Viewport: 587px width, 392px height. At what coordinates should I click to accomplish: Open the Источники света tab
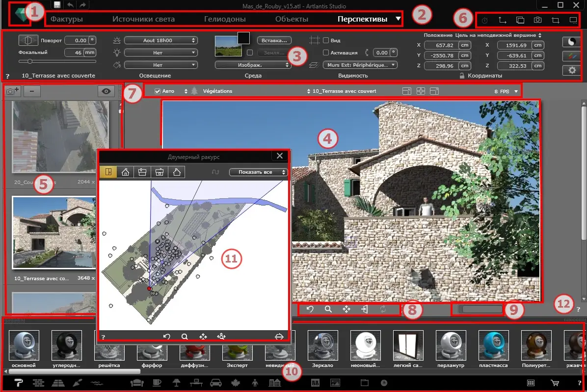pyautogui.click(x=143, y=19)
